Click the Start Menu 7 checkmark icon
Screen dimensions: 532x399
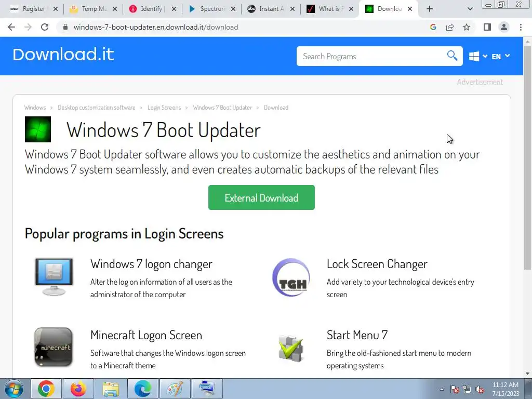[x=291, y=349]
